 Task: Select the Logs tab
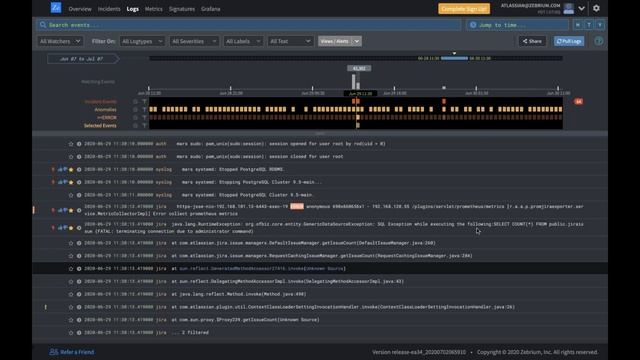point(133,9)
